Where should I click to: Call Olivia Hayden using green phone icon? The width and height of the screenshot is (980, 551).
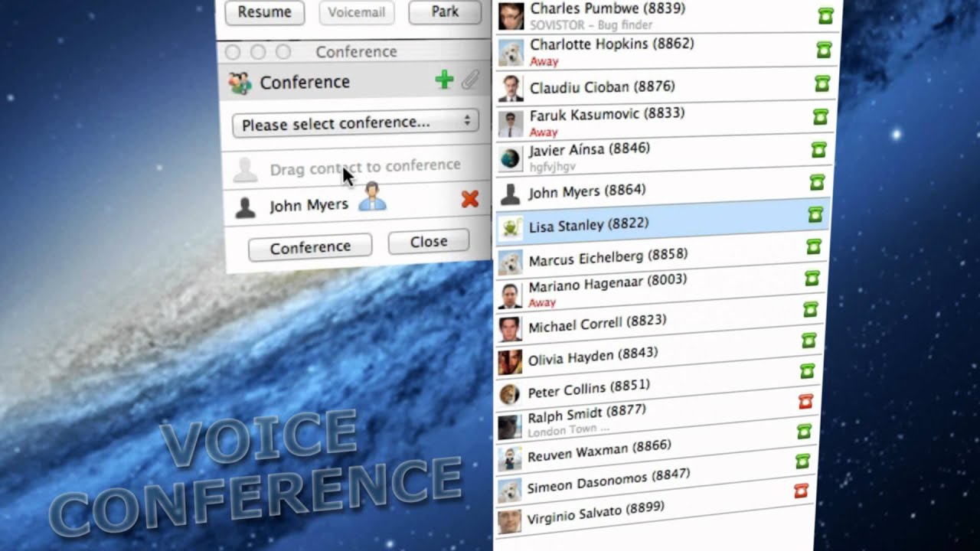808,340
